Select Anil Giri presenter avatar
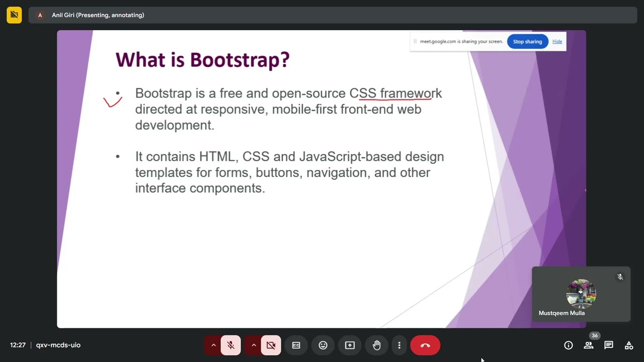This screenshot has height=362, width=644. click(40, 15)
